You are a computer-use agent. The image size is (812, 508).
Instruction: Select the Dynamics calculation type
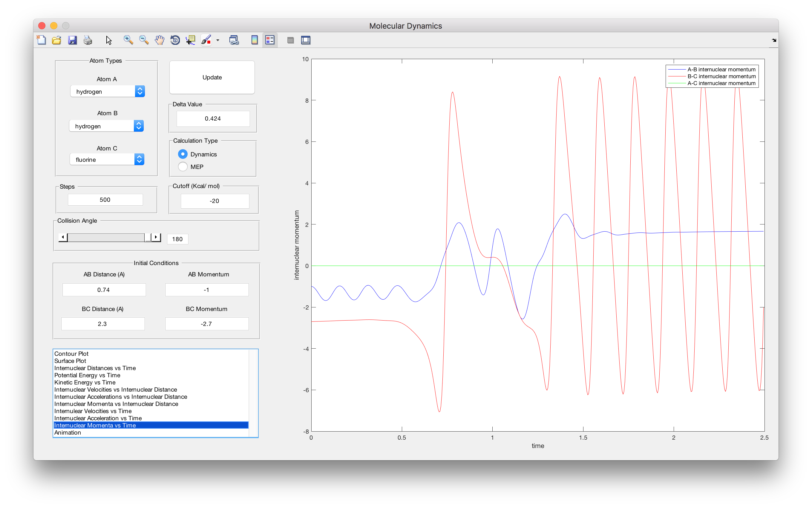pyautogui.click(x=183, y=154)
